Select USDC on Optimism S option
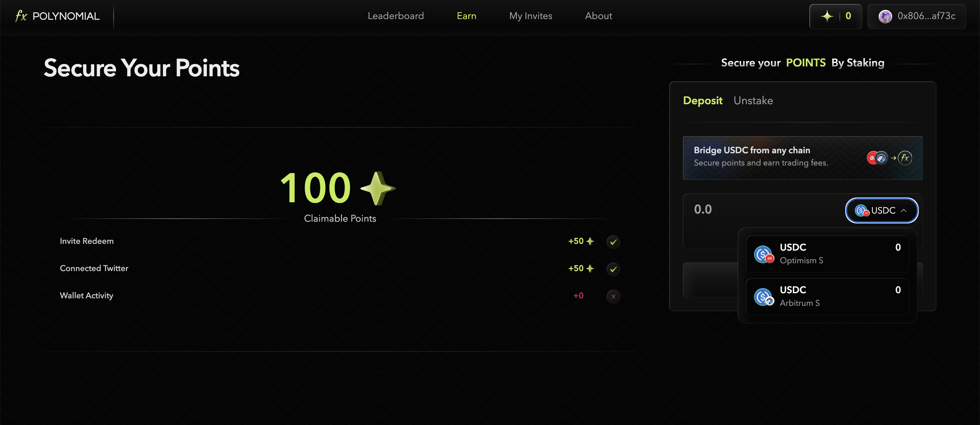The image size is (980, 425). 827,254
